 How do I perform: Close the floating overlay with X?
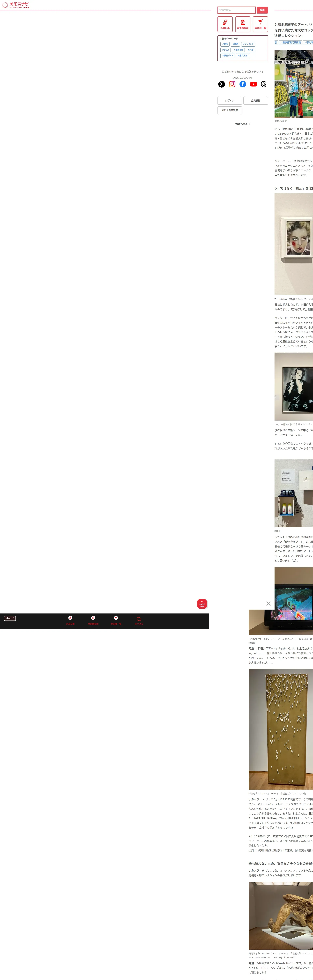pos(268,603)
